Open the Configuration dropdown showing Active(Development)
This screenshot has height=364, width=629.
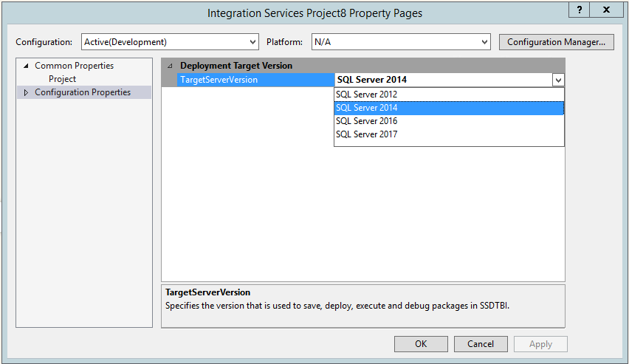(x=170, y=42)
